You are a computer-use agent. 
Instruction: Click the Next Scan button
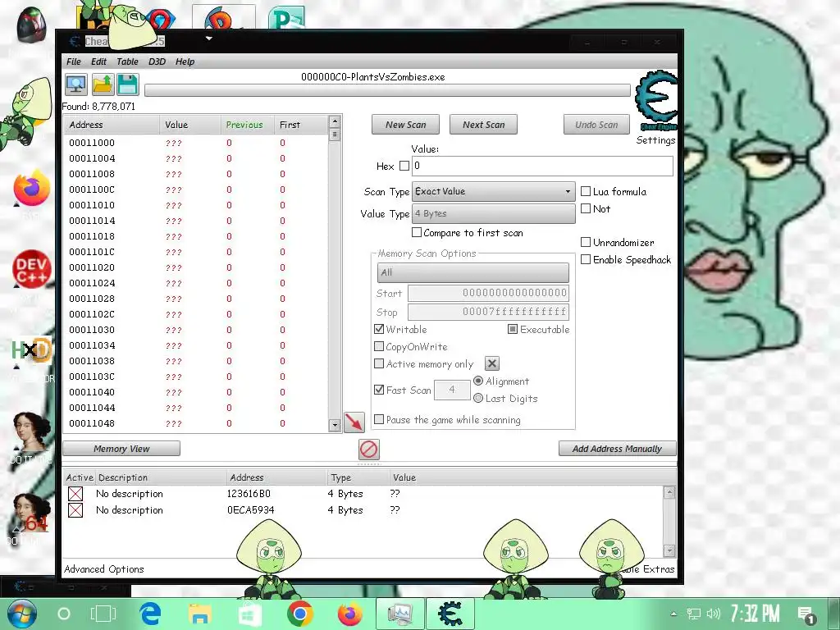click(x=484, y=125)
